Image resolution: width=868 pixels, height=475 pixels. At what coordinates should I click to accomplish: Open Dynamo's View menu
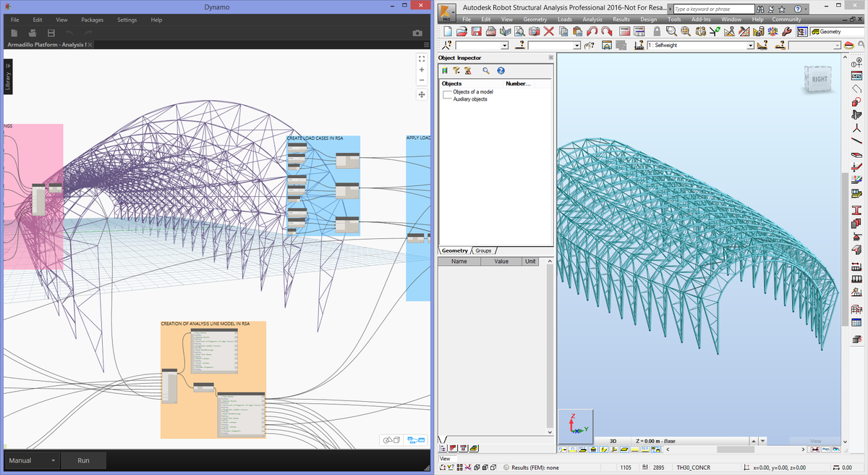(61, 20)
